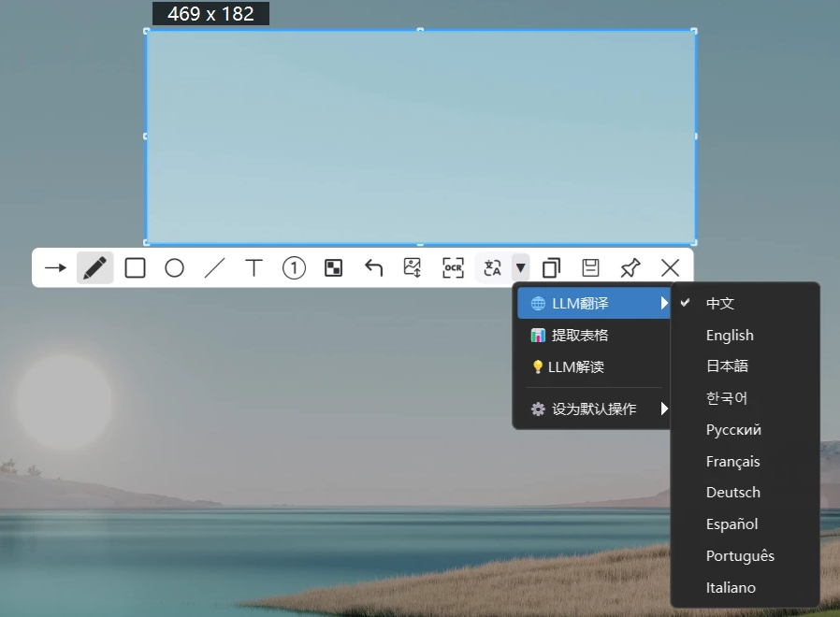This screenshot has height=617, width=840.
Task: Add a numbered marker annotation
Action: click(294, 268)
